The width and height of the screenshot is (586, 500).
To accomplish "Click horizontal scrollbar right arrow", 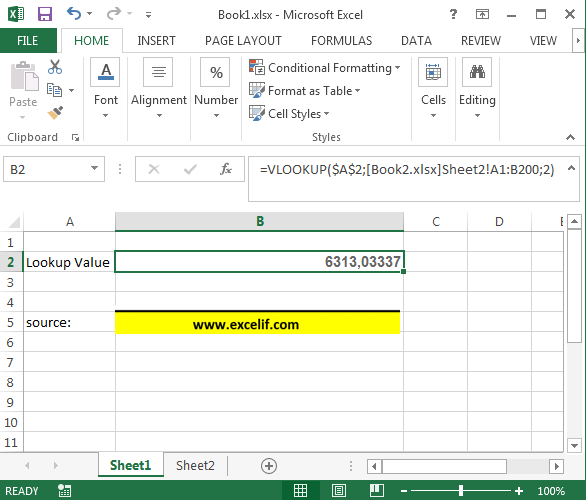I will point(556,466).
